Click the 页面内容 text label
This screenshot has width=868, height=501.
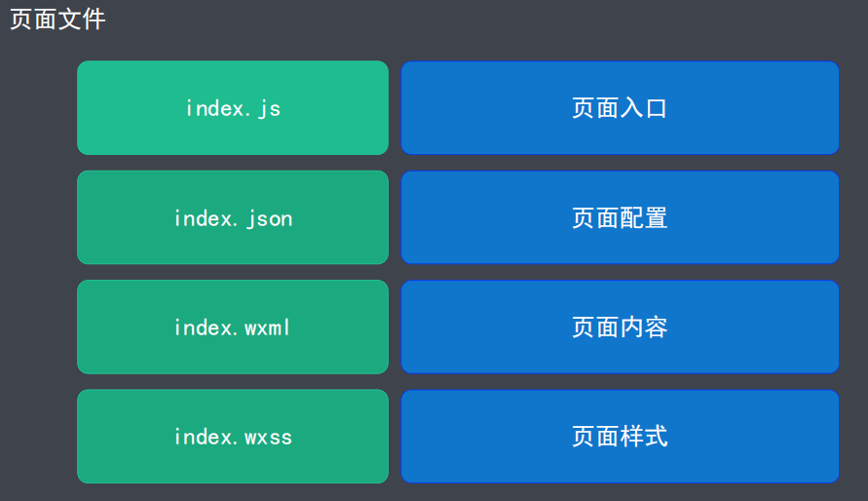click(x=620, y=327)
